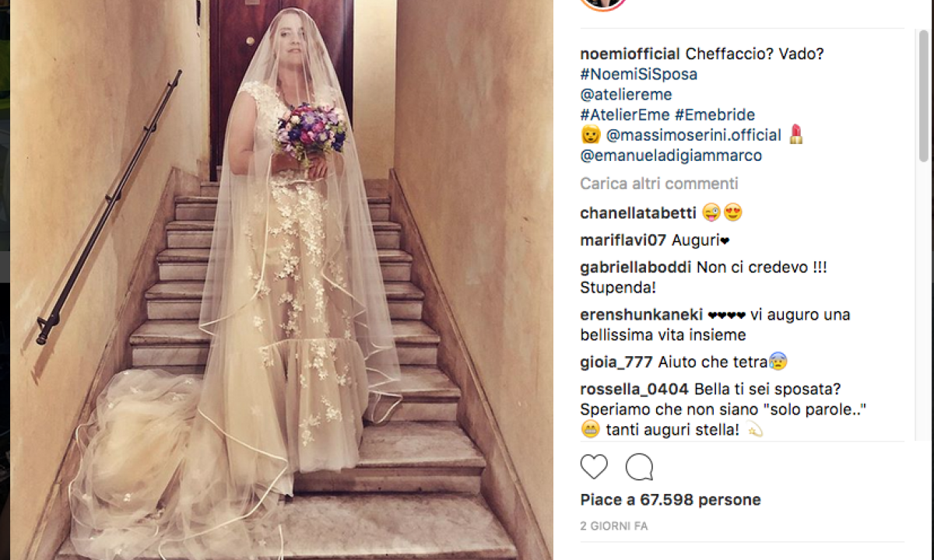Open the #NoemiSiSposa hashtag
The width and height of the screenshot is (934, 560).
tap(639, 75)
